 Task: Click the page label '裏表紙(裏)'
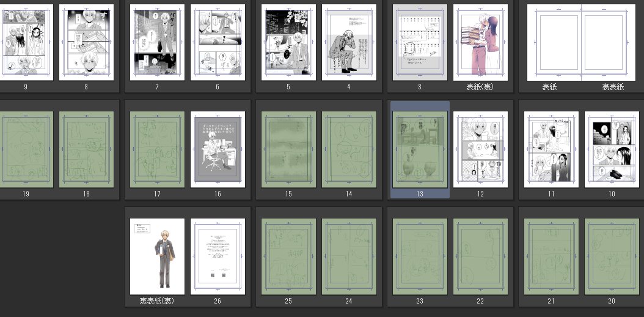tap(157, 301)
